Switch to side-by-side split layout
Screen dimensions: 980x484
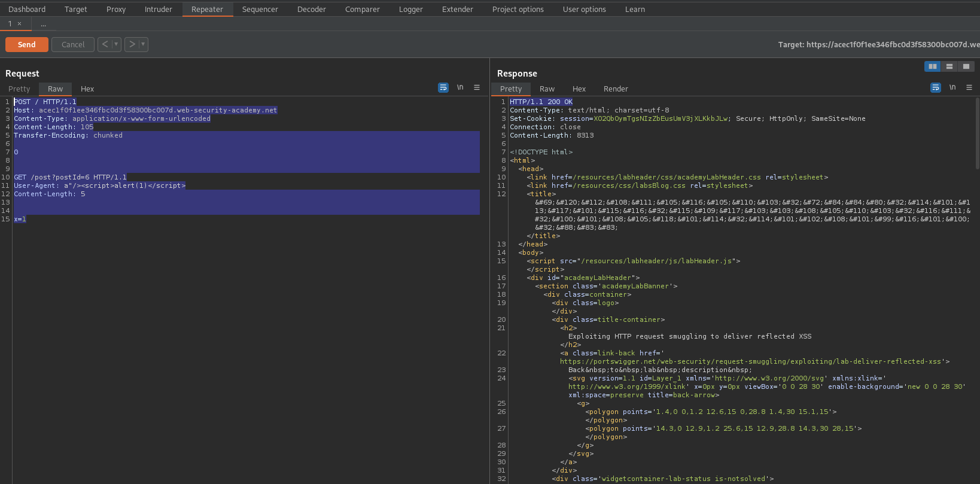pyautogui.click(x=932, y=66)
